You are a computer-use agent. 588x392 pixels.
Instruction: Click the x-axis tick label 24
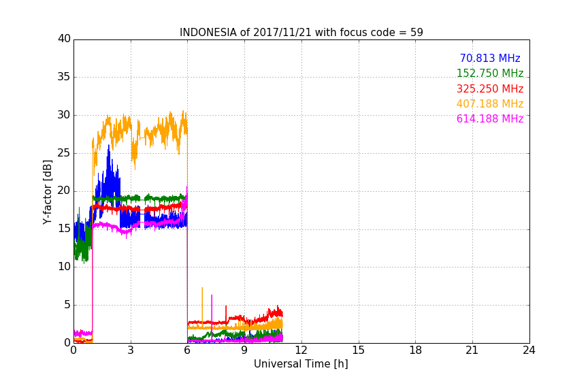tap(529, 350)
